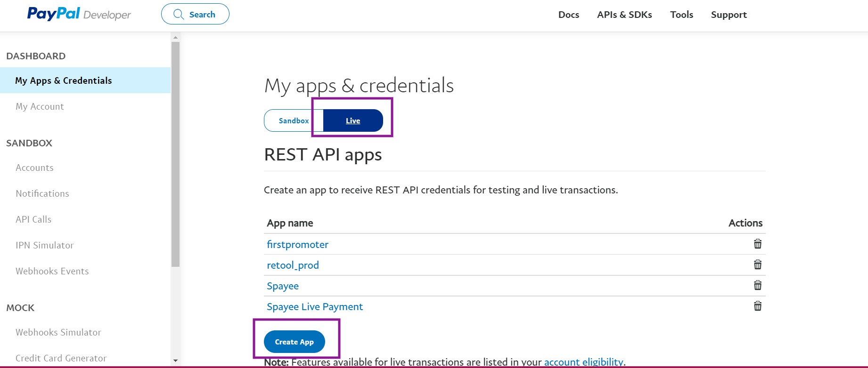868x368 pixels.
Task: Click the sidebar scroll up arrow
Action: tap(175, 37)
